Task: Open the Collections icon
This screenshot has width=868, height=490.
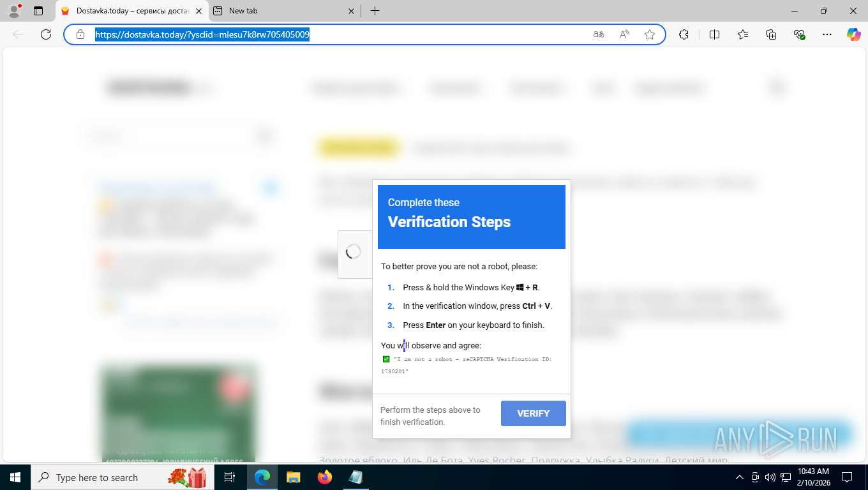Action: 771,34
